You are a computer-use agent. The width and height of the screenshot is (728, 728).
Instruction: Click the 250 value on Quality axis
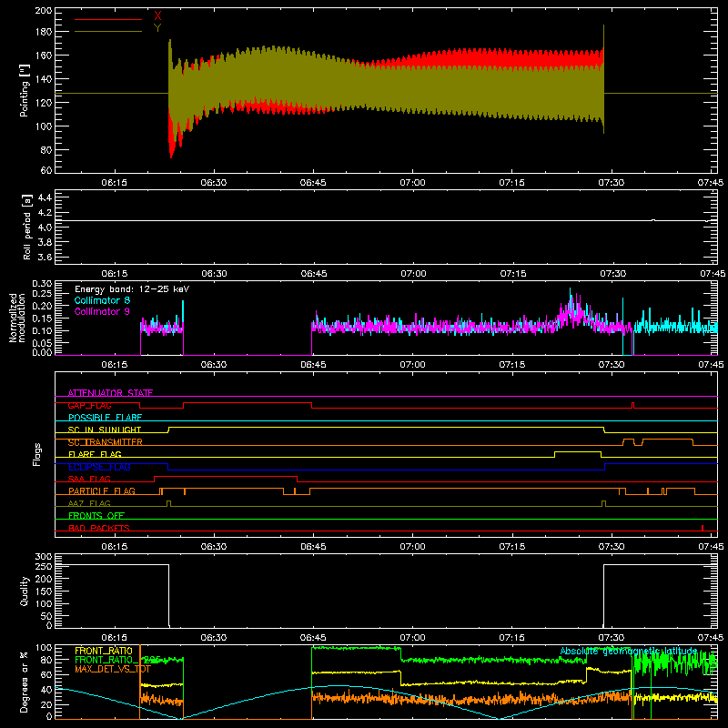pyautogui.click(x=43, y=566)
